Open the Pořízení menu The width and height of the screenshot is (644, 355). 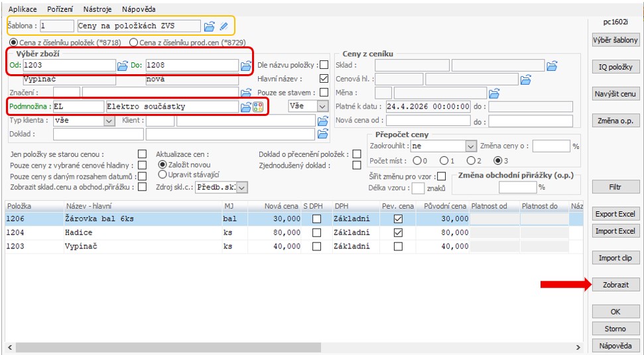click(60, 10)
